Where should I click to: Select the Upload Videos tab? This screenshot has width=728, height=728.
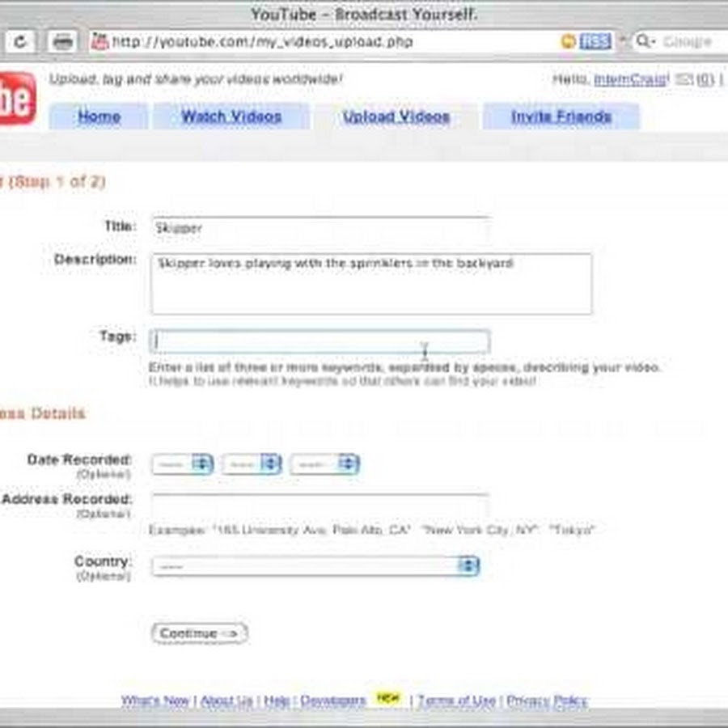pos(396,116)
